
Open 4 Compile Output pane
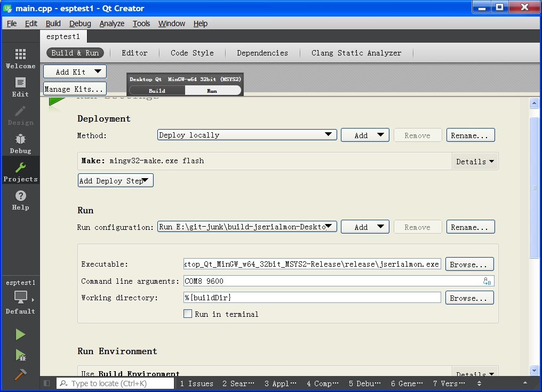323,383
